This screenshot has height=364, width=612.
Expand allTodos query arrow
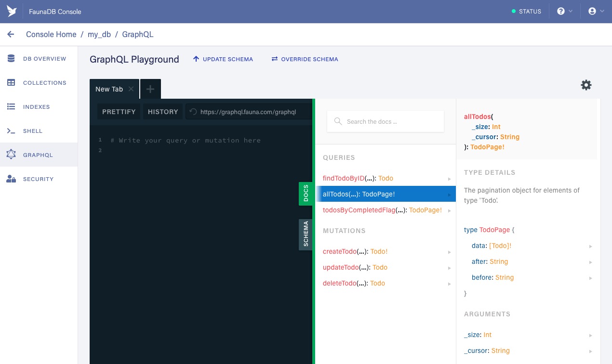pos(449,195)
